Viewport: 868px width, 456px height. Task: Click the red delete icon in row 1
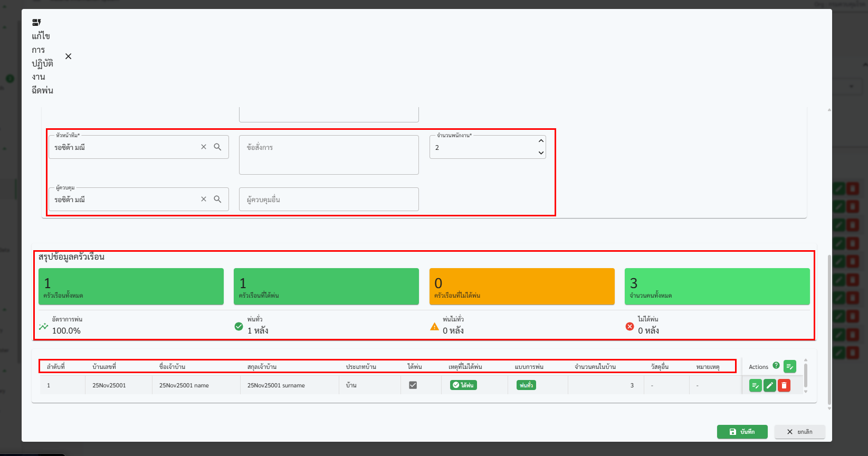(784, 386)
